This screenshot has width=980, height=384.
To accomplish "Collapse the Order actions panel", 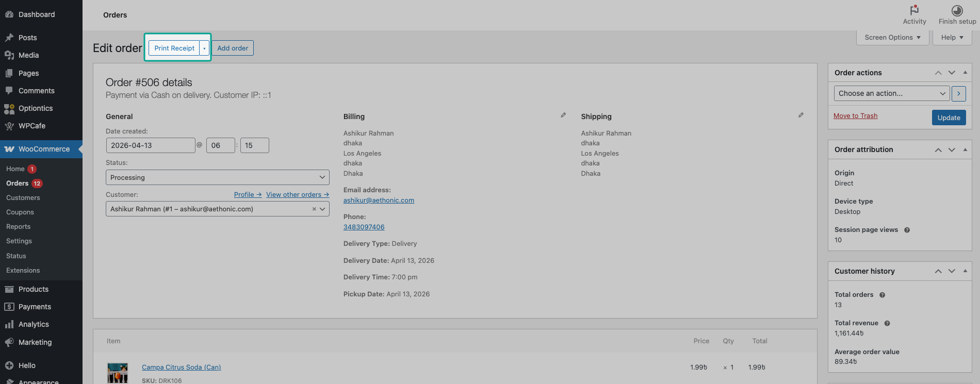I will click(x=965, y=73).
